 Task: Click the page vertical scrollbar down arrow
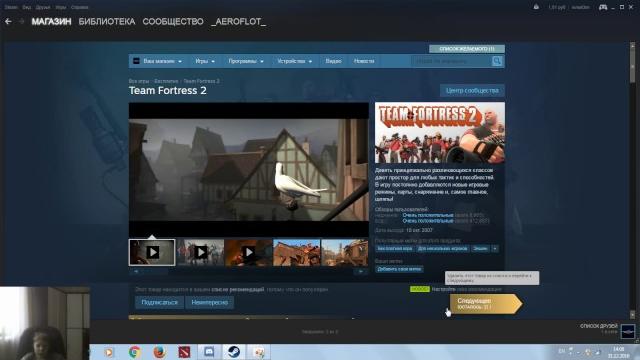tap(633, 314)
